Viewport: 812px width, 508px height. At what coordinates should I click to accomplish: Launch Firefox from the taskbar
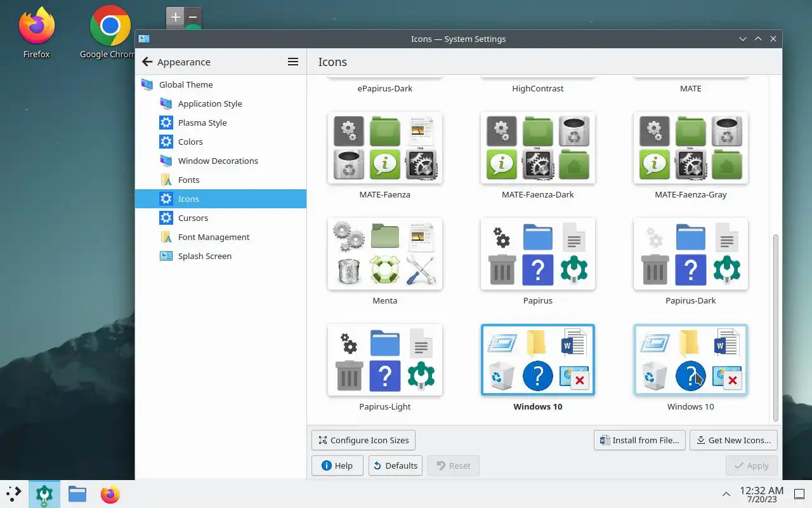coord(110,493)
